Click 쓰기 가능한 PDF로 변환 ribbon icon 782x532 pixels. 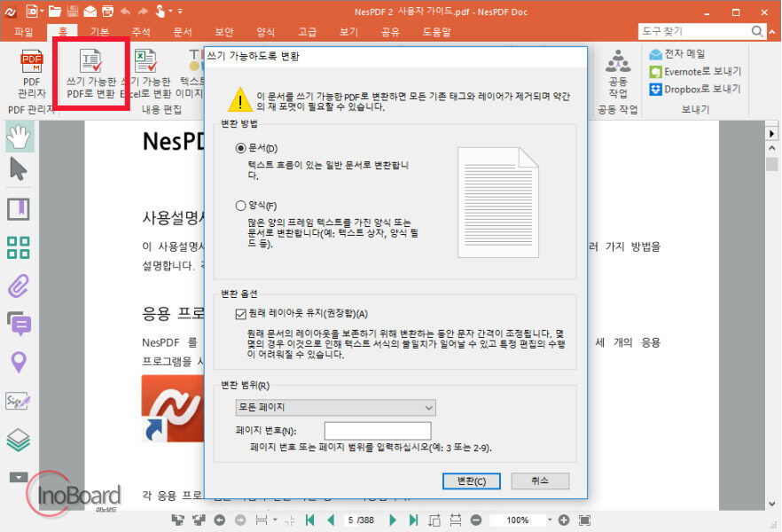pyautogui.click(x=91, y=74)
